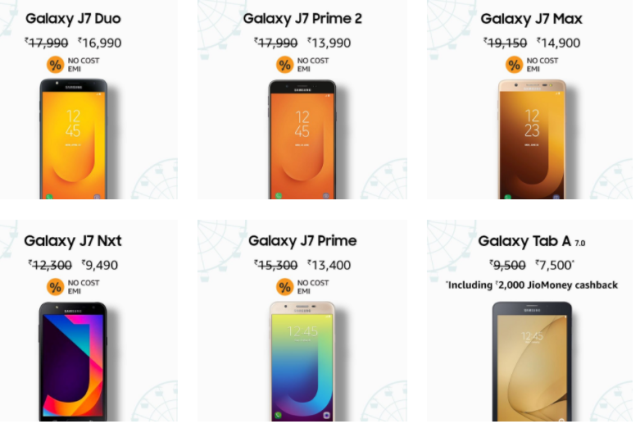Viewport: 640px width, 433px height.
Task: Click the ₹16,990 price for J7 Duo
Action: [x=100, y=42]
